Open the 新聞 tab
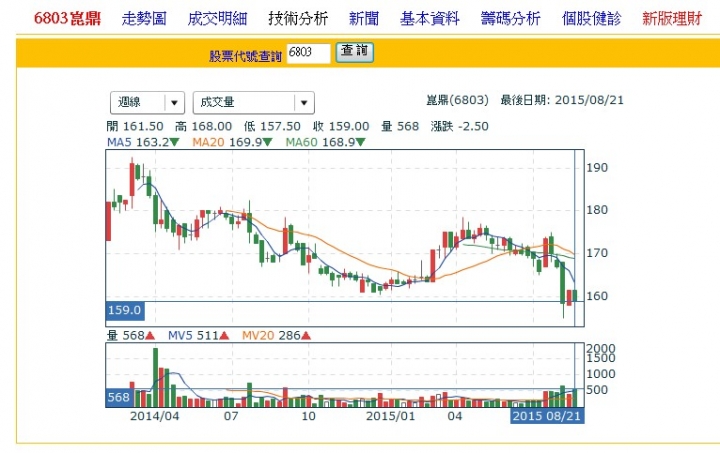The width and height of the screenshot is (720, 453). 364,19
